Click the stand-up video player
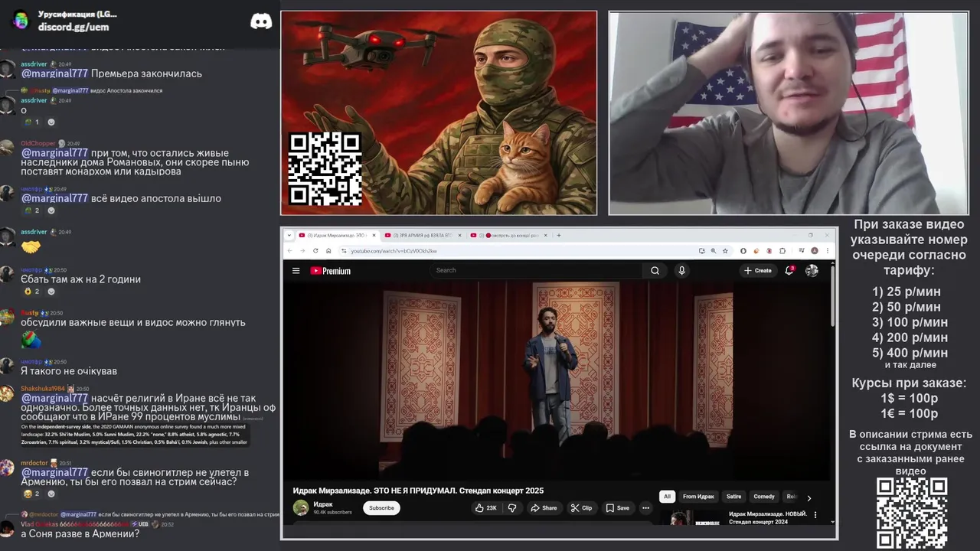The image size is (980, 551). (x=556, y=380)
